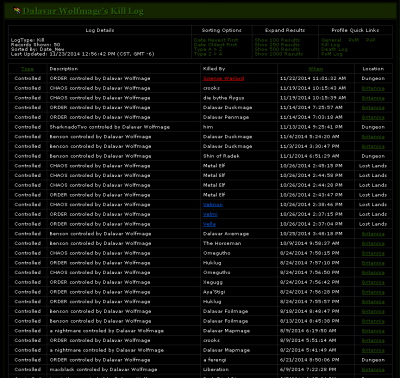
Task: Show 250 Results
Action: coord(277,45)
